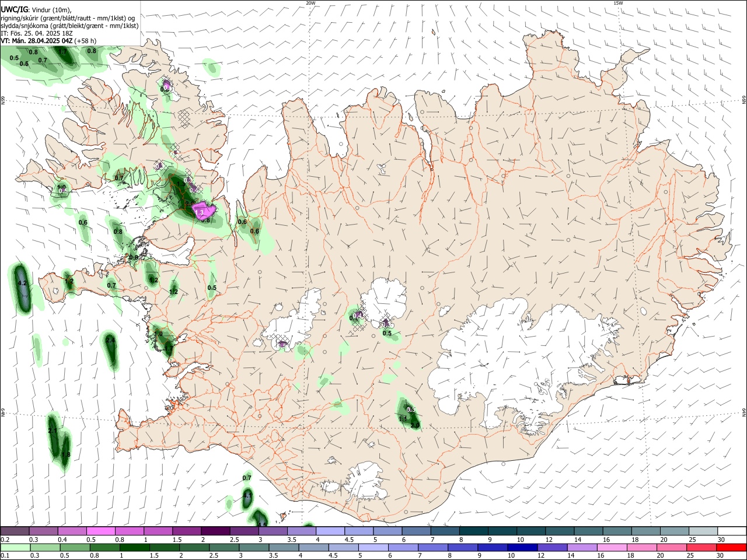Click the "(+58 h)" forecast offset text

click(x=86, y=41)
